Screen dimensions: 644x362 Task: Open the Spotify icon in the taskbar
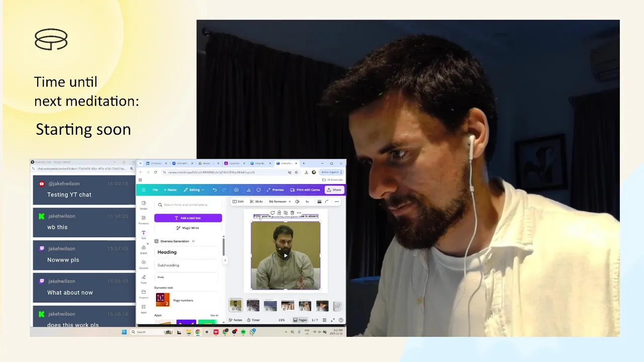pyautogui.click(x=244, y=332)
